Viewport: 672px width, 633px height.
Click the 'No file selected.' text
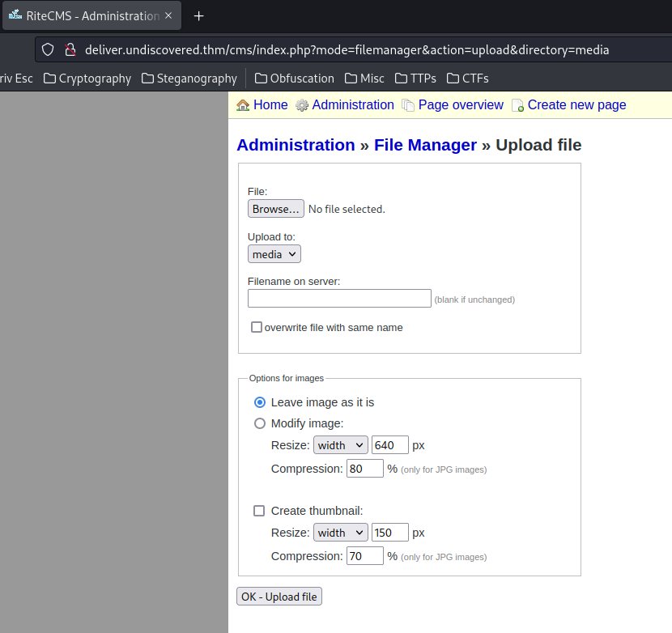[347, 209]
